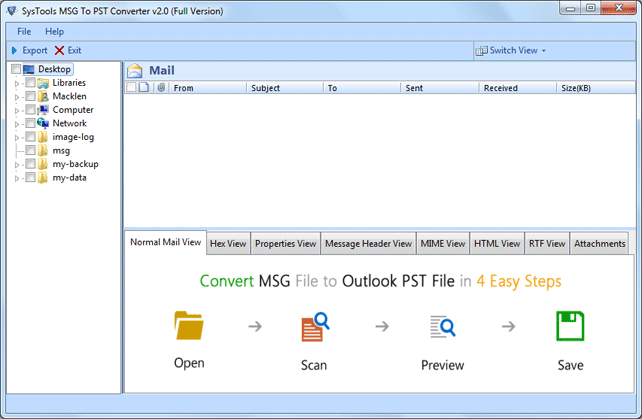Click the msg folder icon
This screenshot has height=419, width=642.
point(43,150)
